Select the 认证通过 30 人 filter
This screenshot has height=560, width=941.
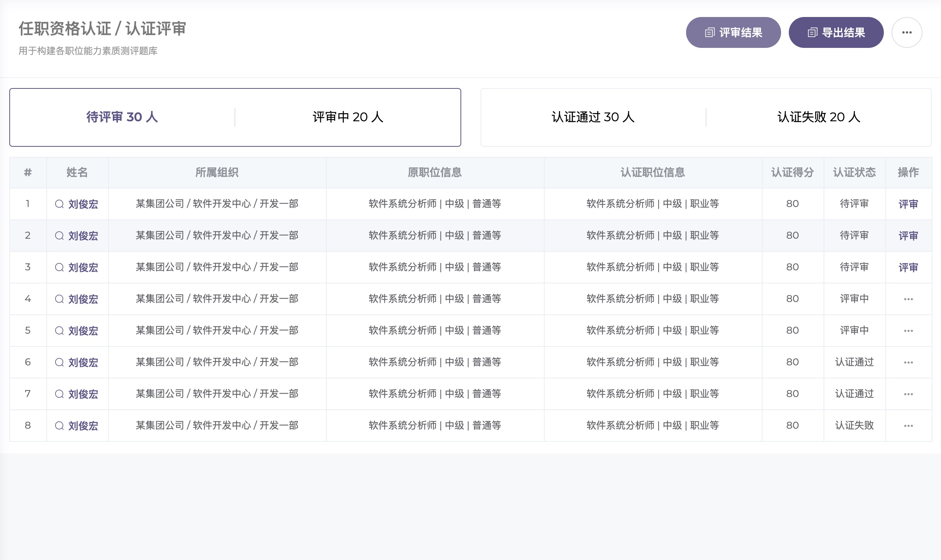(x=593, y=117)
